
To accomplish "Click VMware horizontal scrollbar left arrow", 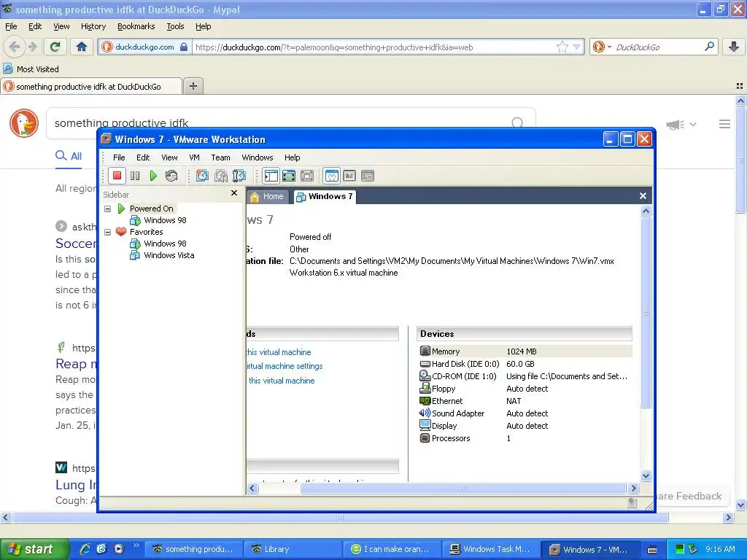I will tap(252, 488).
